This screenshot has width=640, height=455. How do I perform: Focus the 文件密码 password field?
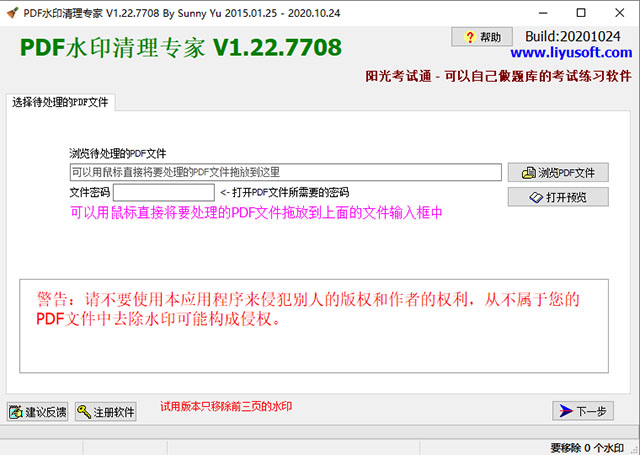coord(164,193)
